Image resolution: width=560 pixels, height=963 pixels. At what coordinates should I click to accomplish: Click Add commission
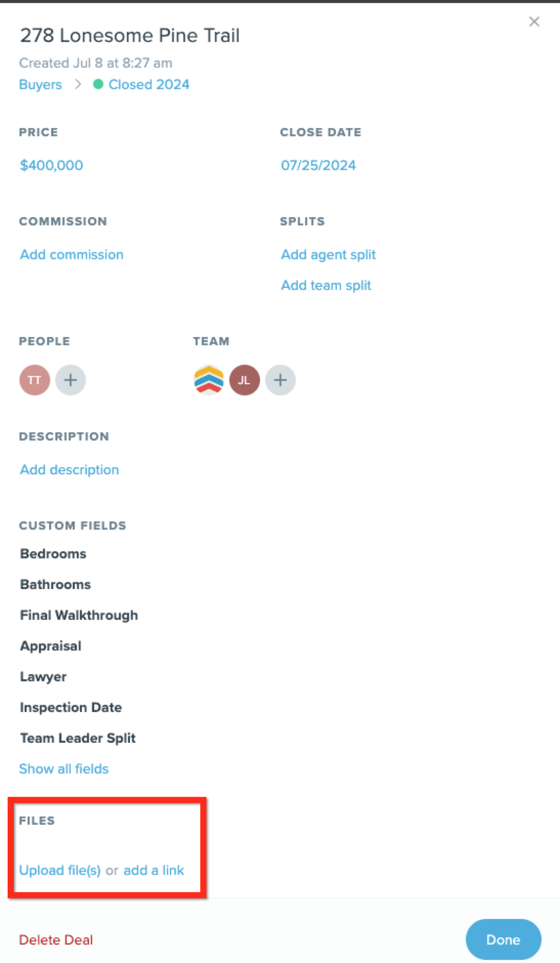click(72, 255)
